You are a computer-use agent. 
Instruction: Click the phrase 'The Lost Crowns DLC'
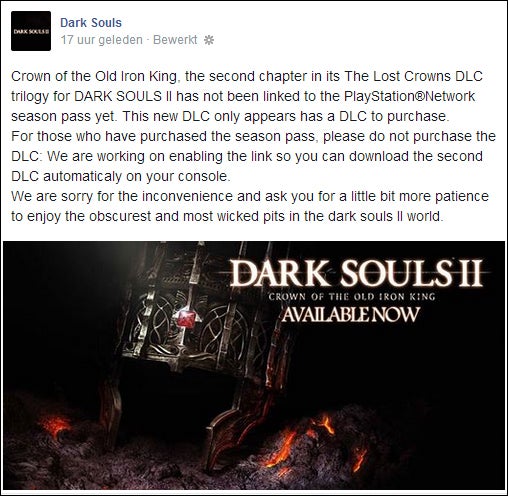point(413,76)
